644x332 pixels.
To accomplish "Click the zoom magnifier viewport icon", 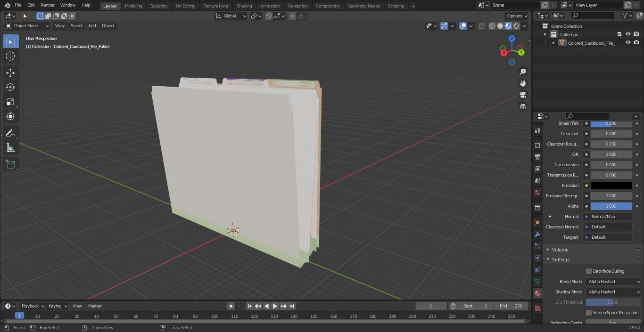I will (x=523, y=72).
